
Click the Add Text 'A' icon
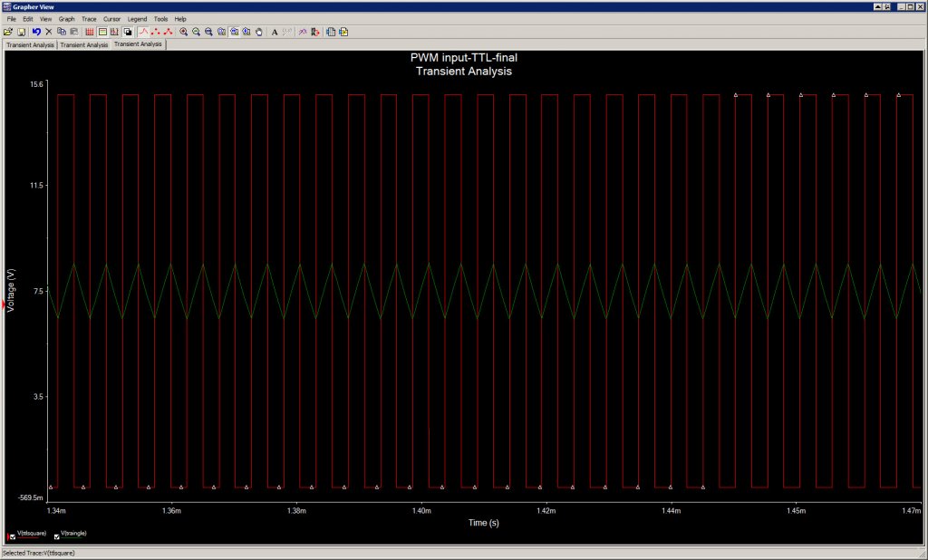[x=275, y=32]
